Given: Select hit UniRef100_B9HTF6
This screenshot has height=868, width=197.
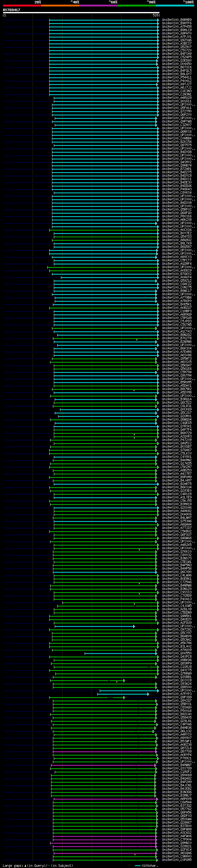Looking at the screenshot, I should pos(177,23).
